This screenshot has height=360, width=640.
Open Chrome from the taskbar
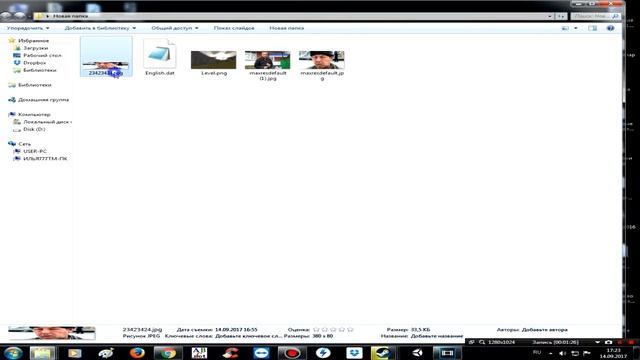point(168,353)
